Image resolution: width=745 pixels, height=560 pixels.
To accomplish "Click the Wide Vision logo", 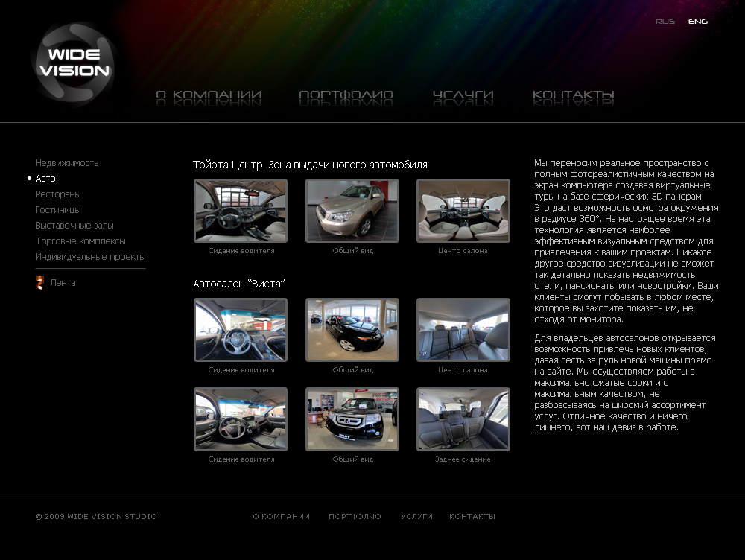I will (74, 63).
